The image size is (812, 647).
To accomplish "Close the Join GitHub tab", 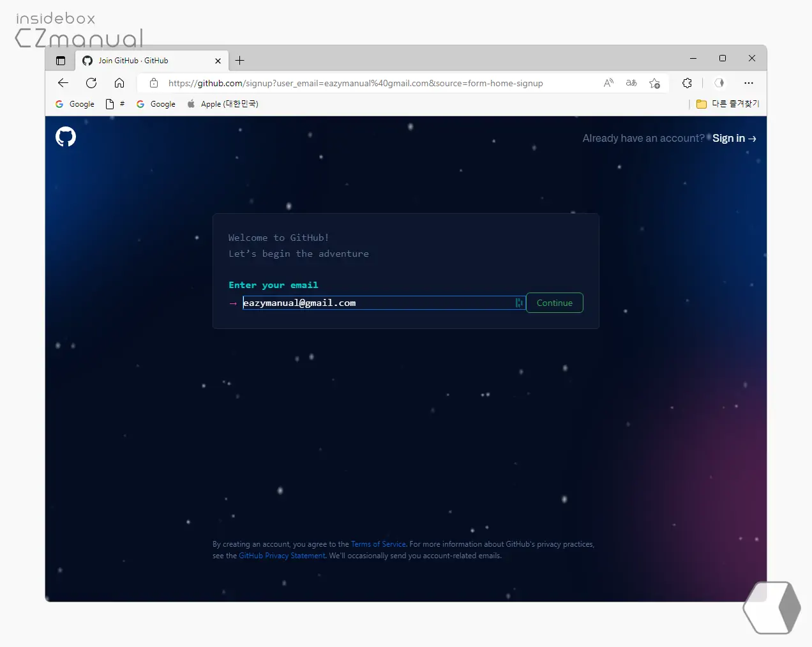I will (218, 61).
